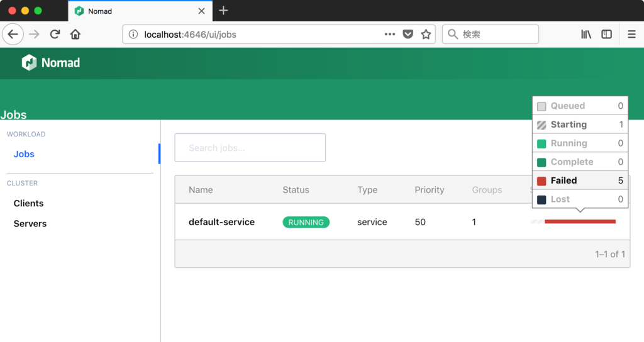644x342 pixels.
Task: Click the Starting legend row
Action: coord(580,124)
